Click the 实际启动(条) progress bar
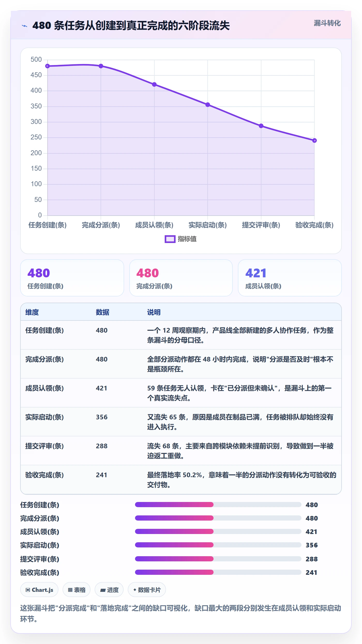362x644 pixels. pyautogui.click(x=218, y=545)
